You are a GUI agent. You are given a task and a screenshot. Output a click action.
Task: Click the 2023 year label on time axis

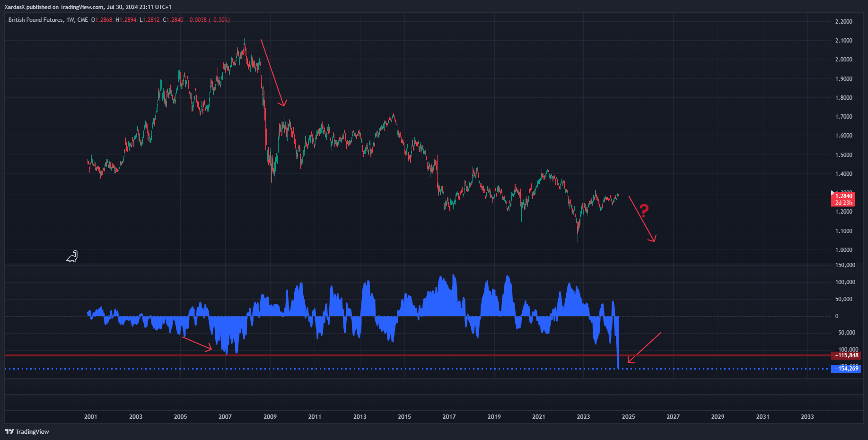pyautogui.click(x=584, y=417)
